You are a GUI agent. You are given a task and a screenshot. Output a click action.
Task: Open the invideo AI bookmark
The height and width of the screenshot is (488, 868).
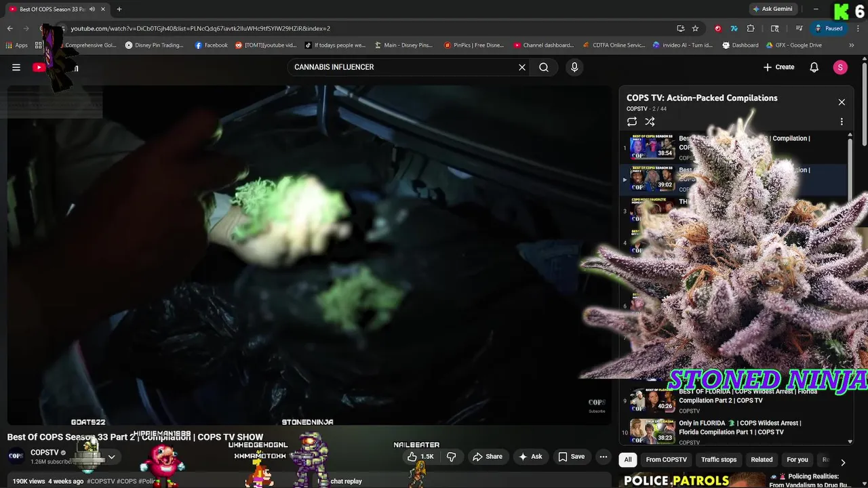(x=682, y=45)
